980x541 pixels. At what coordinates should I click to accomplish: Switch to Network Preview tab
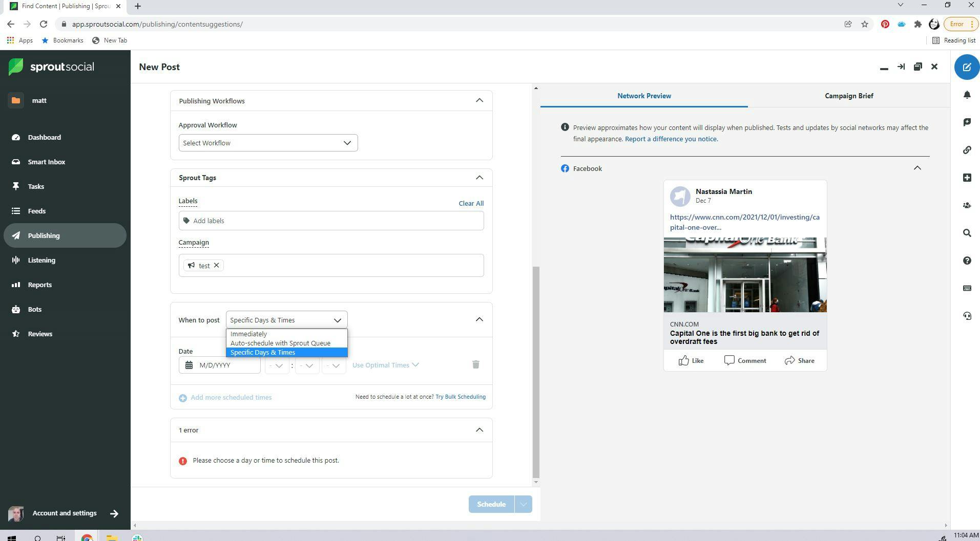pyautogui.click(x=644, y=96)
